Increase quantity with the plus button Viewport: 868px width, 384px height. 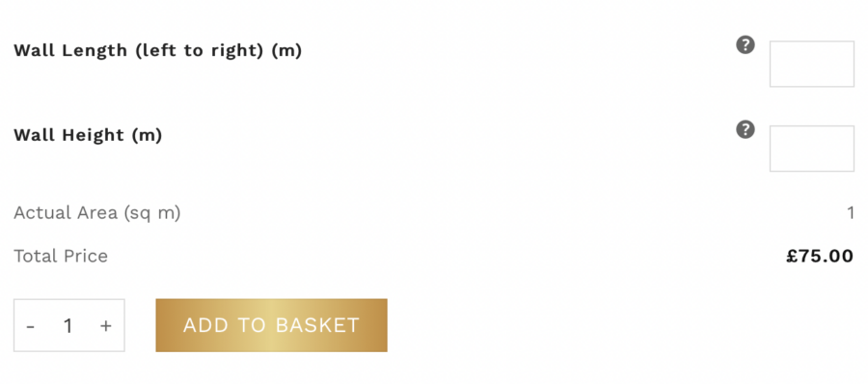pos(106,326)
